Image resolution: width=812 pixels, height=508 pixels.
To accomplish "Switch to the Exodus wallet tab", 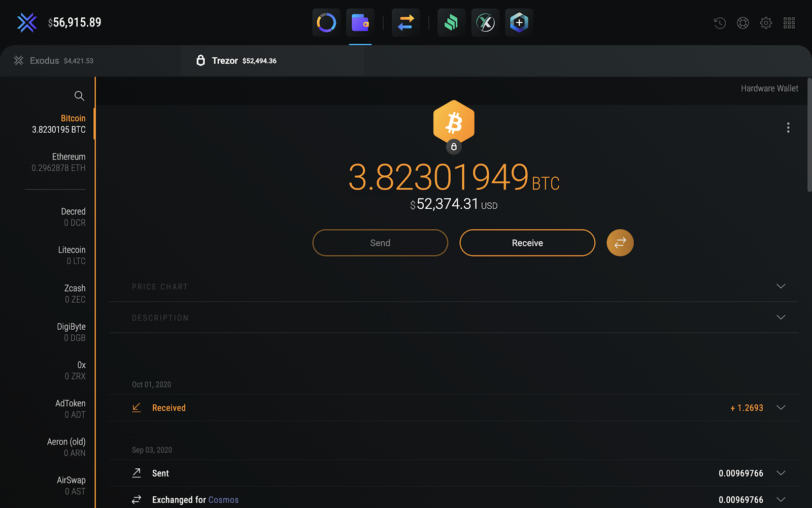I will (x=91, y=60).
